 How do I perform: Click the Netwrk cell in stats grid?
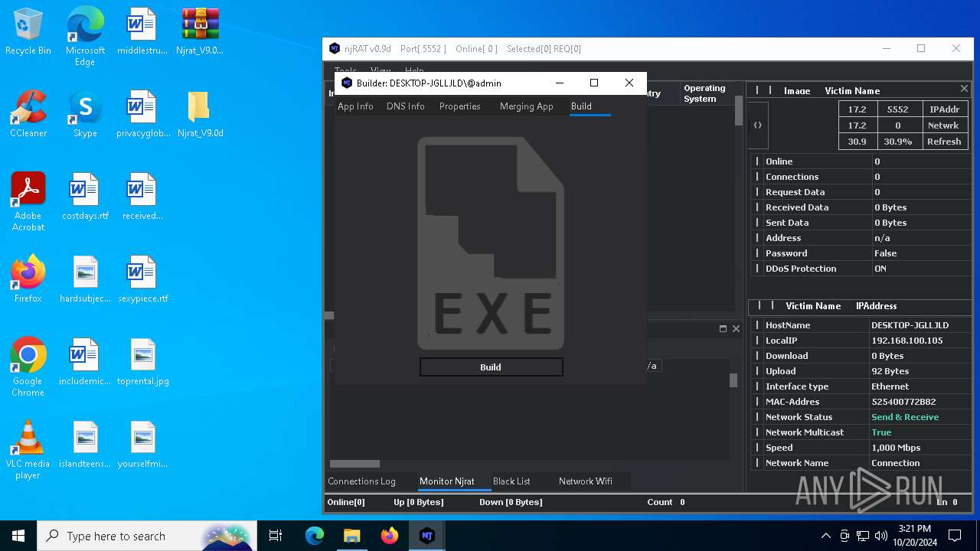[944, 126]
